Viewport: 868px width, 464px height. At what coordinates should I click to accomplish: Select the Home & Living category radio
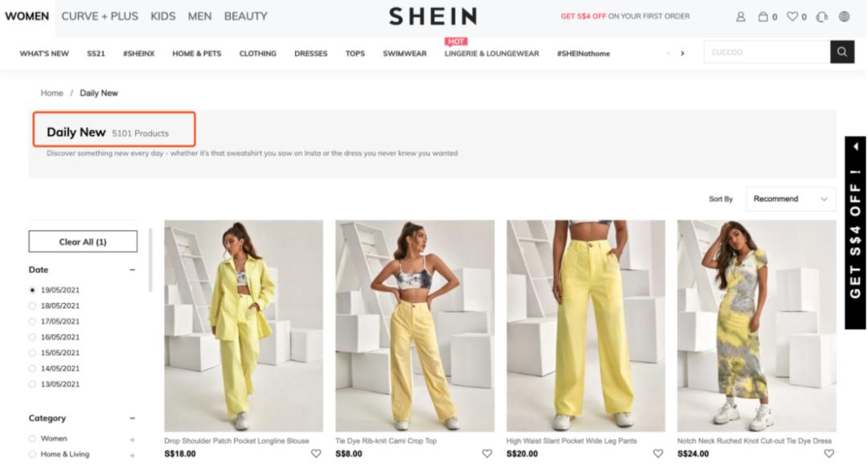pos(32,454)
